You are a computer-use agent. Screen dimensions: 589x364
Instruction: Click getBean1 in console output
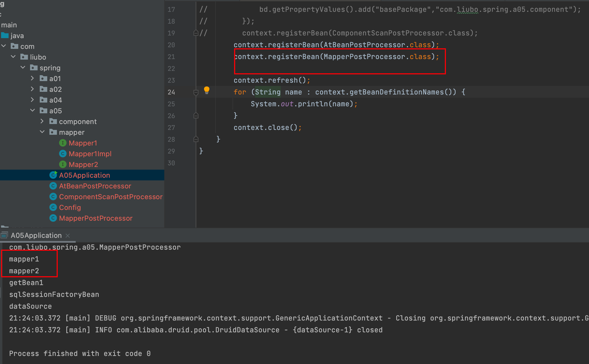(x=26, y=283)
